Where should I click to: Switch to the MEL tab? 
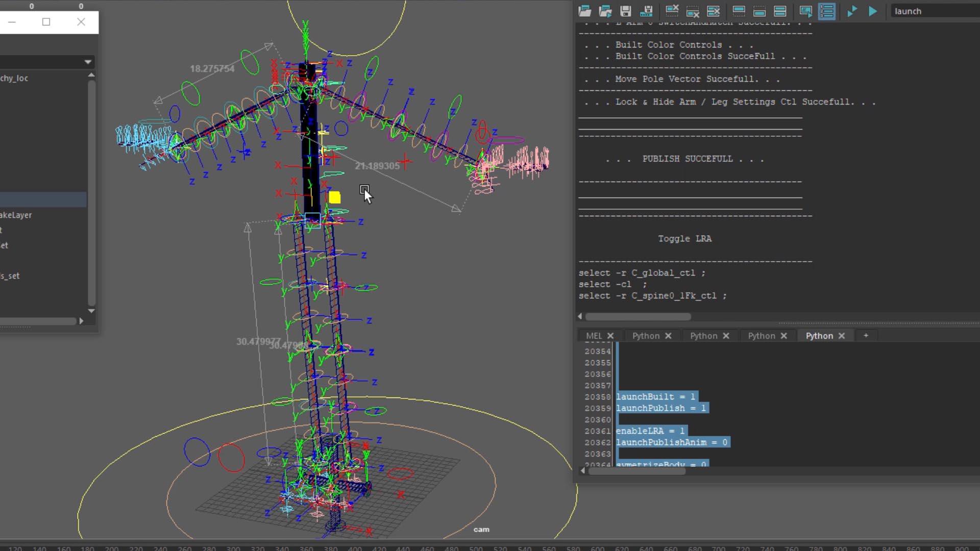pos(594,336)
